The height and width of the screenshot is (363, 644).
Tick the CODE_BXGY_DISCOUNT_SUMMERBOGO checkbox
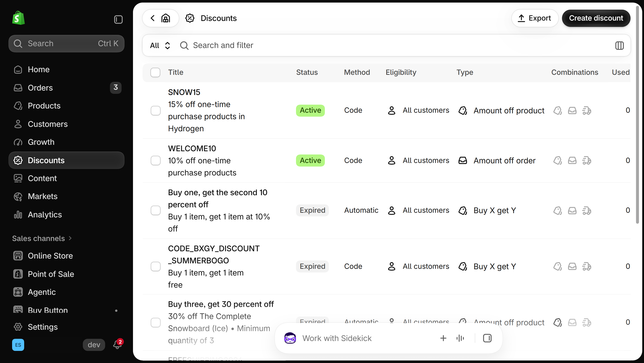tap(155, 266)
